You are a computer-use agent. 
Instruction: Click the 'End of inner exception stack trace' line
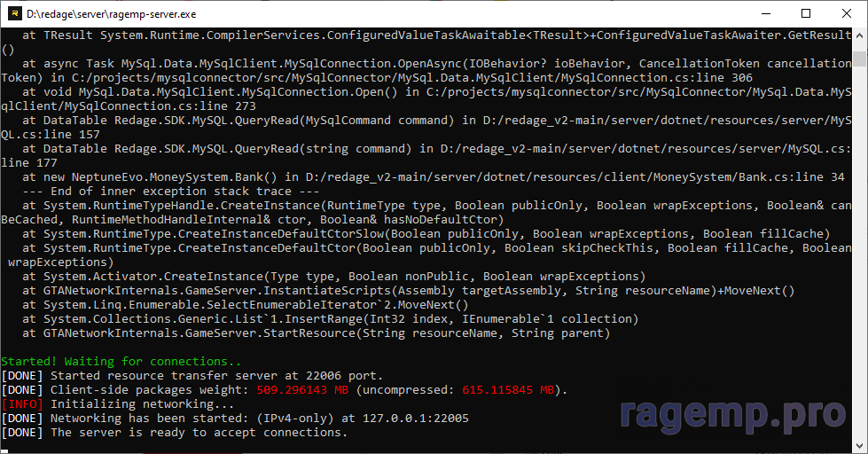170,192
